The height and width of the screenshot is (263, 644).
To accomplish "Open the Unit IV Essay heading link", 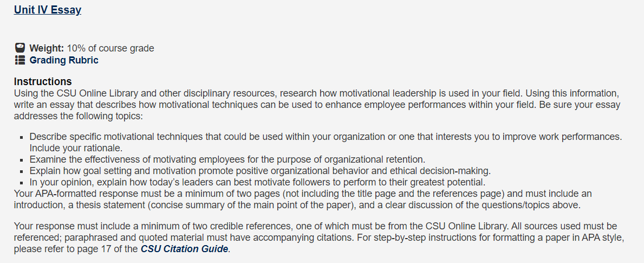I will coord(48,10).
